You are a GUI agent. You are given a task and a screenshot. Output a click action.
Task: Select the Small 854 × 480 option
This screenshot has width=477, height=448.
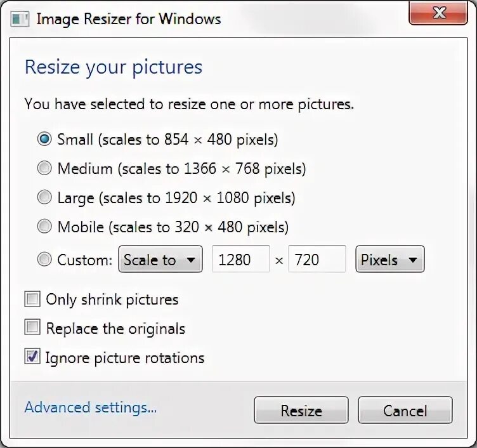pos(44,139)
